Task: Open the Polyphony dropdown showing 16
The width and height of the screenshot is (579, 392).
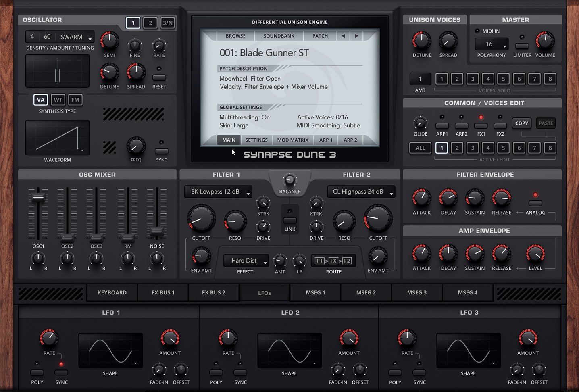Action: pos(491,44)
